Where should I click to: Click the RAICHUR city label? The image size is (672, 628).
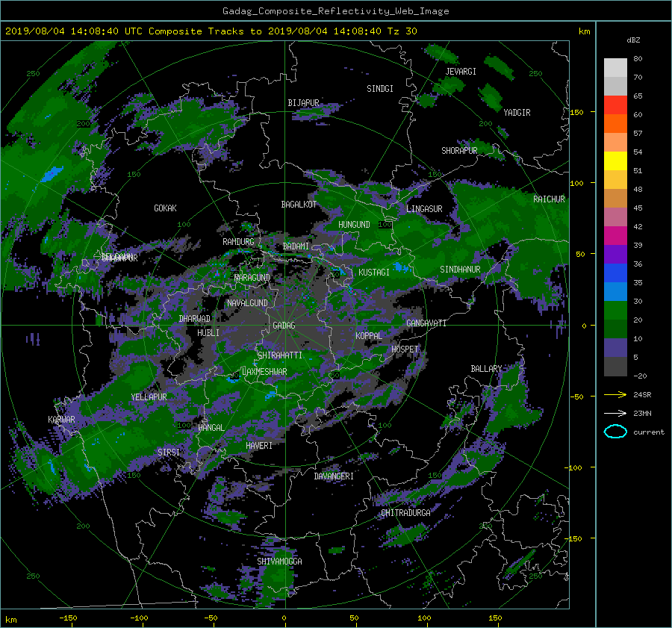[x=549, y=199]
